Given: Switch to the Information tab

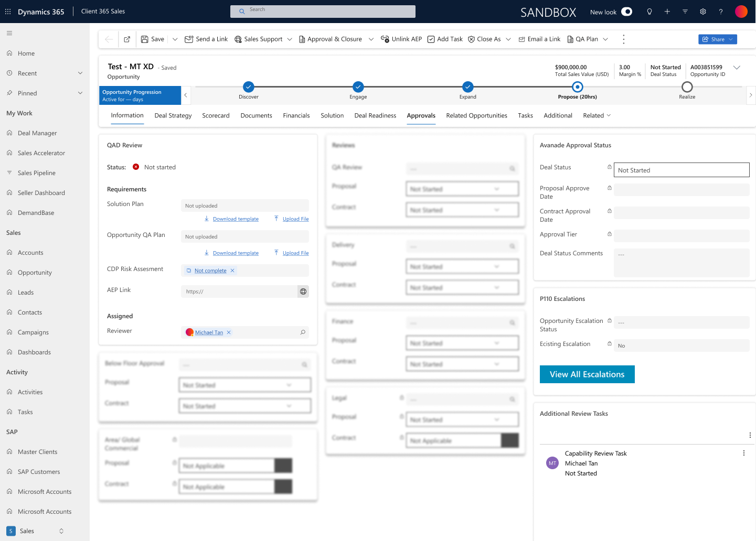Looking at the screenshot, I should pyautogui.click(x=127, y=115).
